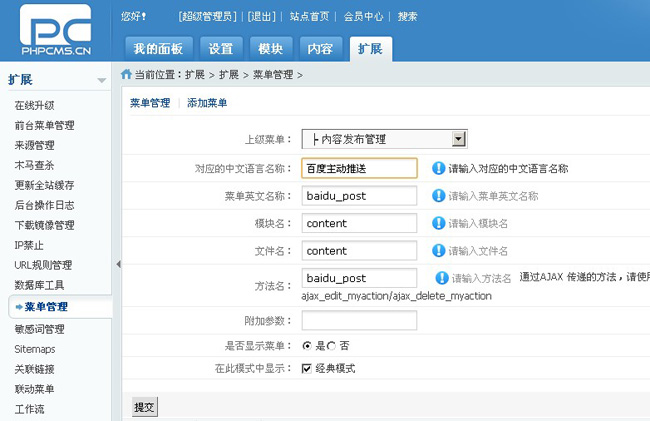Expand the 扩展 sidebar header arrow
The width and height of the screenshot is (650, 421).
coord(102,80)
